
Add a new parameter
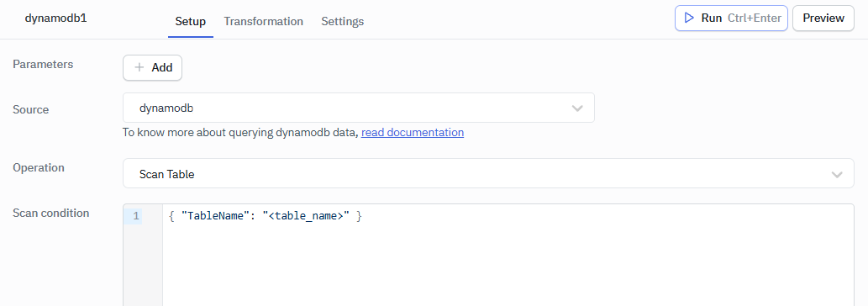point(152,67)
